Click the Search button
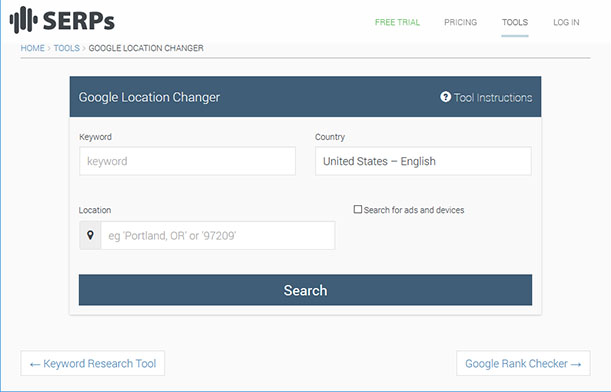This screenshot has height=392, width=611. [x=305, y=290]
